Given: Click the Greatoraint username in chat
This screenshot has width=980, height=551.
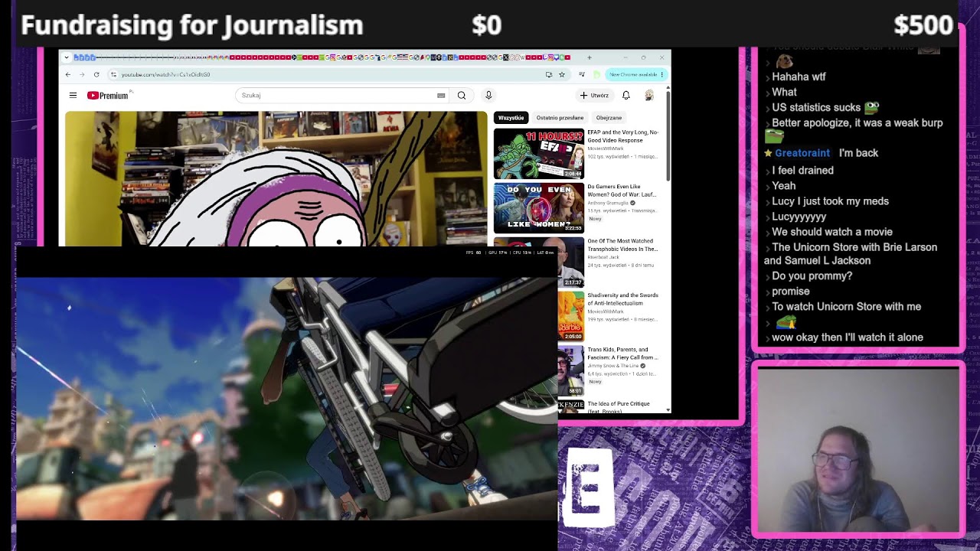Looking at the screenshot, I should [802, 153].
